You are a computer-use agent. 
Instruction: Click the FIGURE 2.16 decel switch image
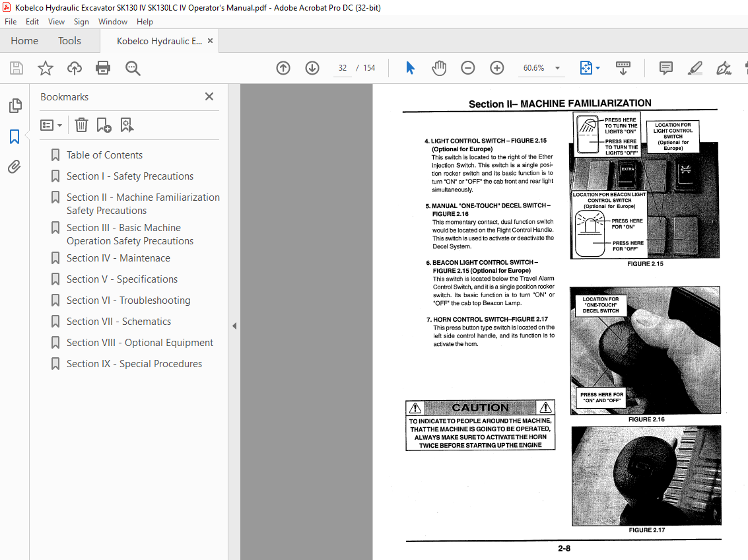click(x=645, y=351)
